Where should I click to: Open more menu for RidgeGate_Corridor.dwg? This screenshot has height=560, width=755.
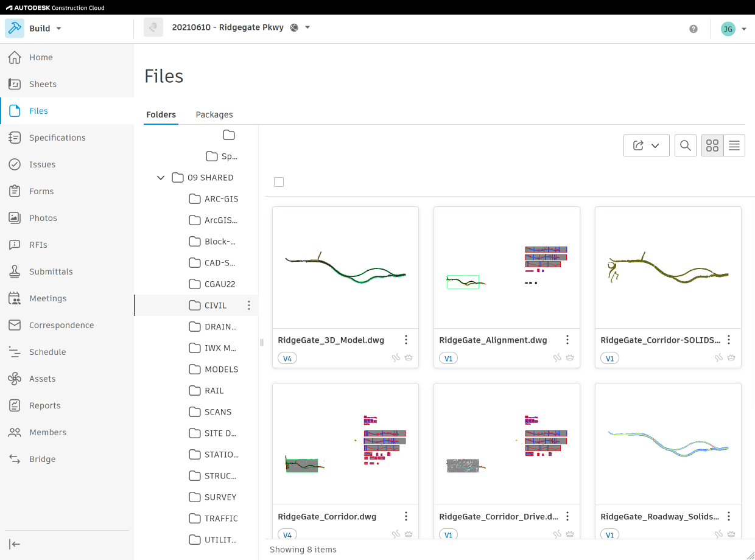click(406, 516)
